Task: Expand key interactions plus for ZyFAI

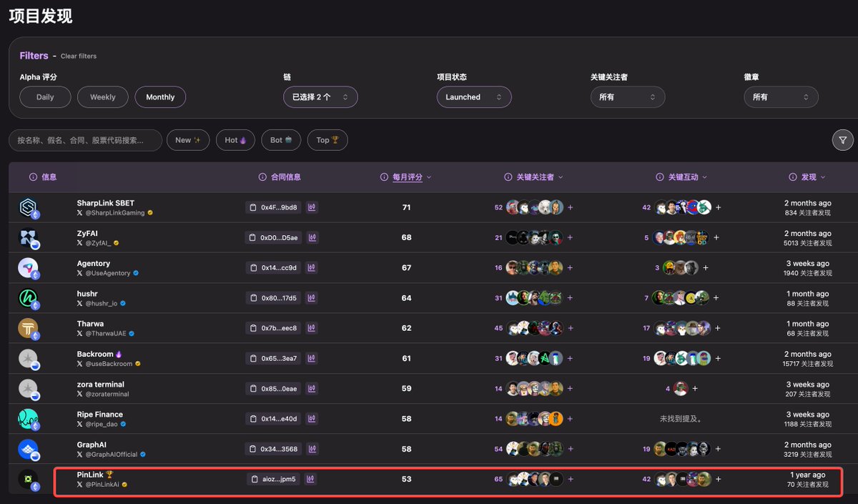Action: point(716,237)
